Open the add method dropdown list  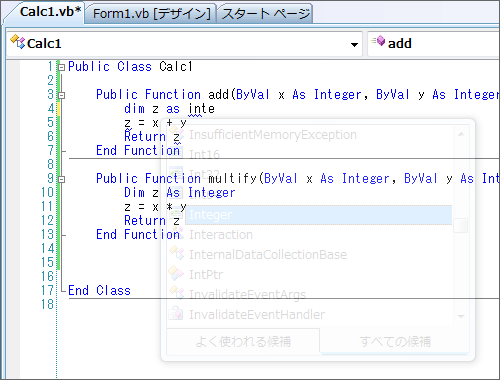pos(433,43)
